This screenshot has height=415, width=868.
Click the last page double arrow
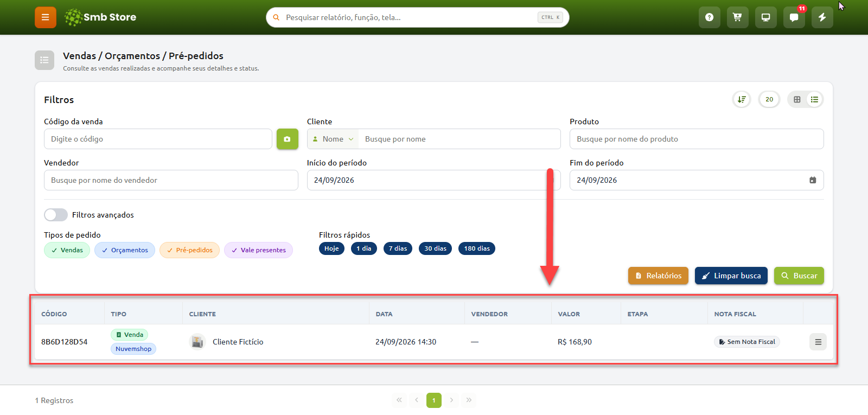coord(469,400)
